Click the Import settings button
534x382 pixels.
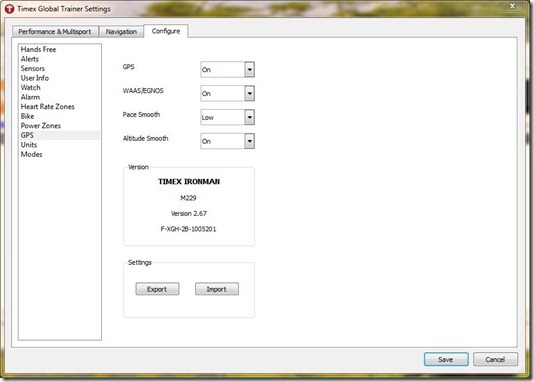pyautogui.click(x=217, y=289)
